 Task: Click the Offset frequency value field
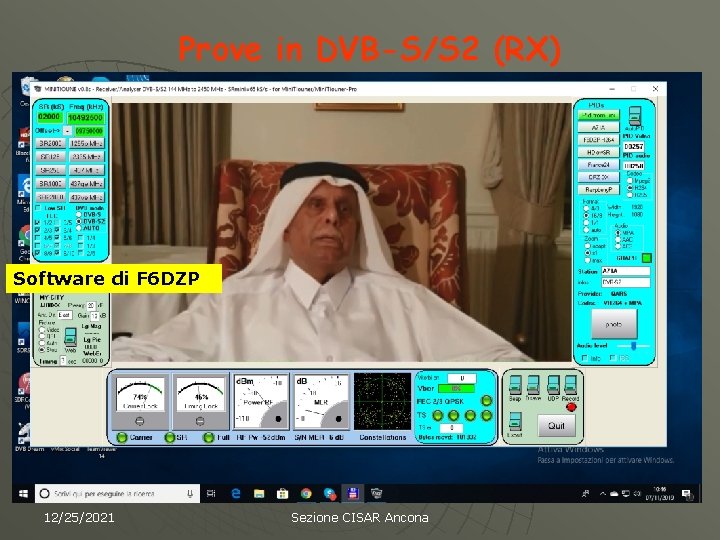pos(89,131)
